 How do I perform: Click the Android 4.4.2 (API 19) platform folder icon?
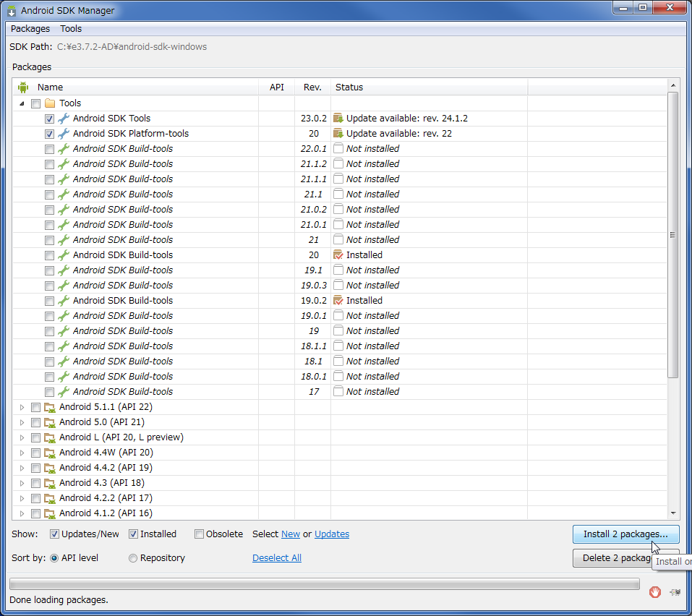click(50, 468)
